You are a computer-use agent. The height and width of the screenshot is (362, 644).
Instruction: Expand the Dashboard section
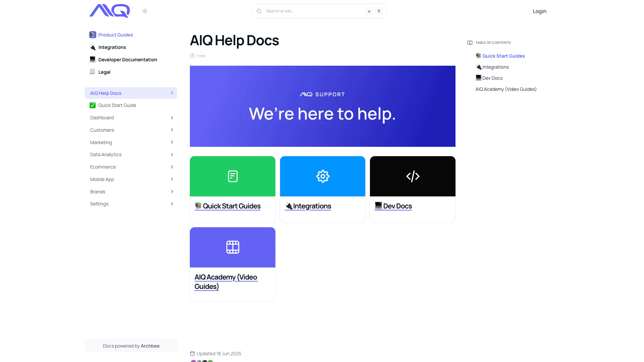click(x=172, y=118)
